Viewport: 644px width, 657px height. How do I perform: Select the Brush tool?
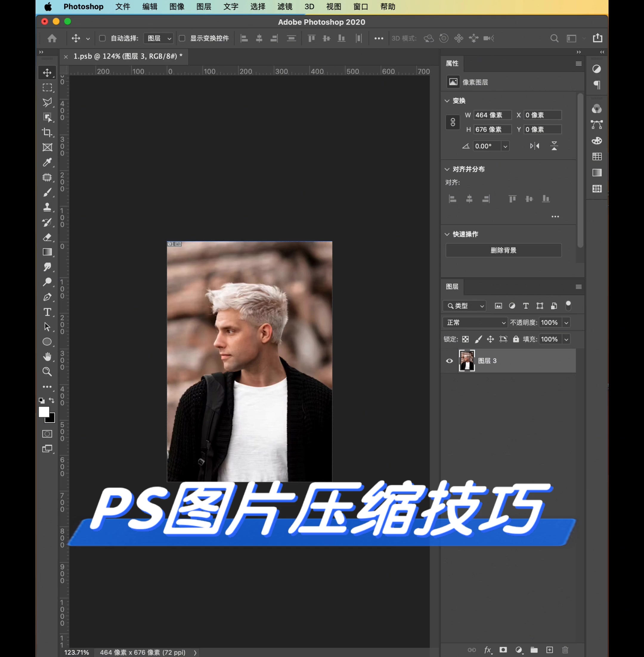47,192
